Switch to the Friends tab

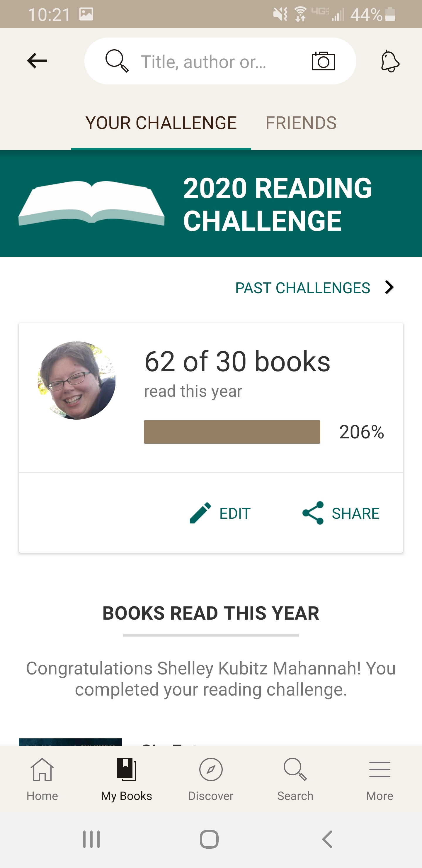(x=301, y=123)
